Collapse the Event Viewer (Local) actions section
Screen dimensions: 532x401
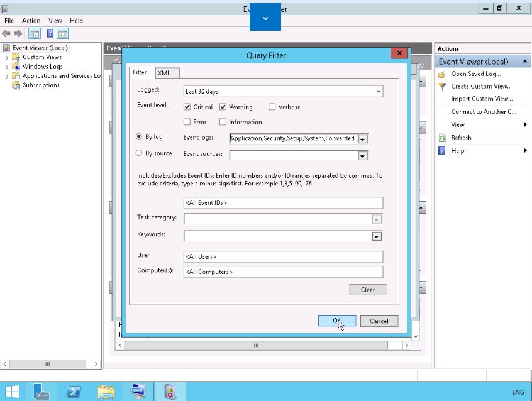point(524,62)
